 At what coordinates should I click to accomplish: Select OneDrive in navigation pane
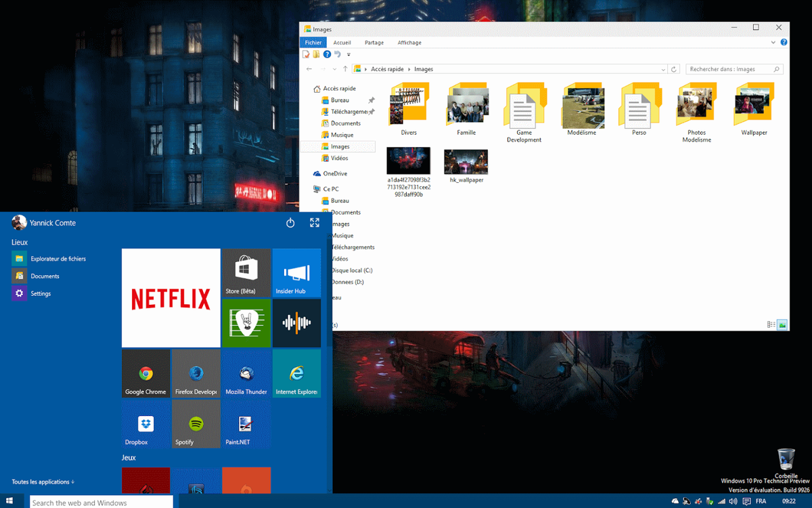pyautogui.click(x=330, y=173)
